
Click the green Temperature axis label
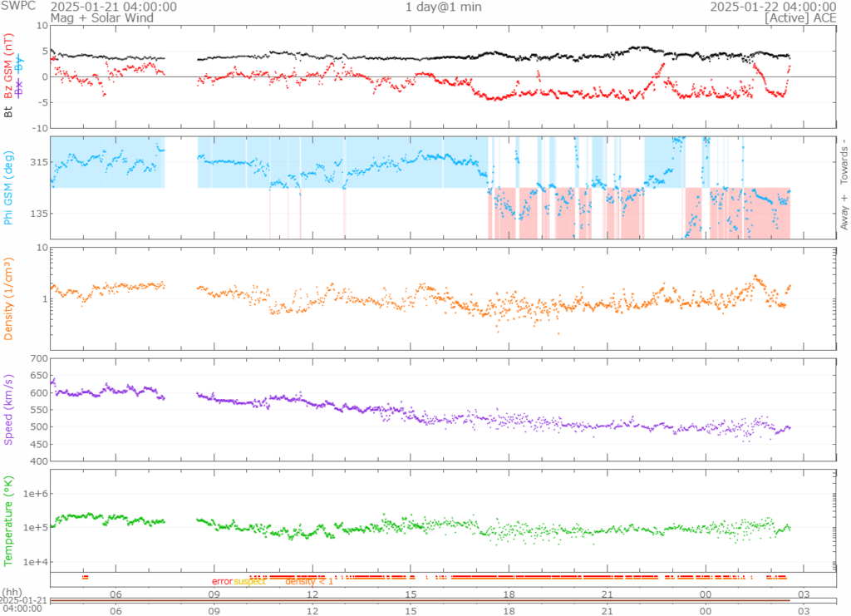point(9,519)
